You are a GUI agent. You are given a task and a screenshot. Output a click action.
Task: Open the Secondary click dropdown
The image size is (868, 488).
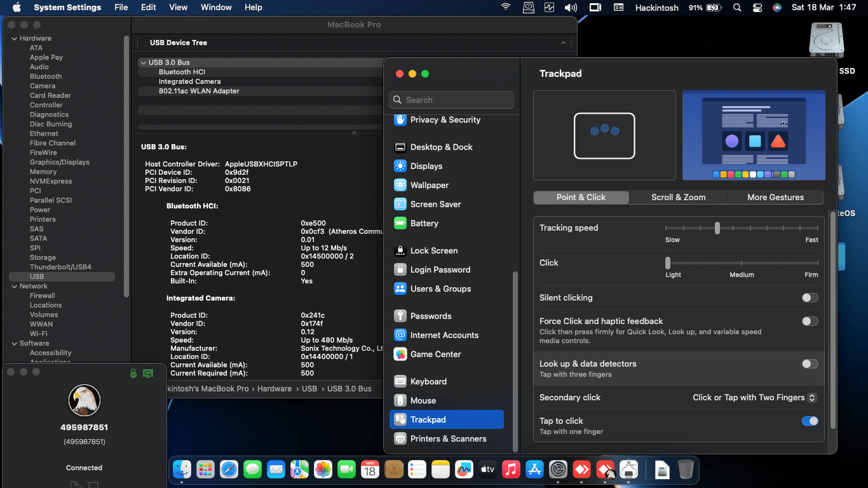pyautogui.click(x=754, y=397)
